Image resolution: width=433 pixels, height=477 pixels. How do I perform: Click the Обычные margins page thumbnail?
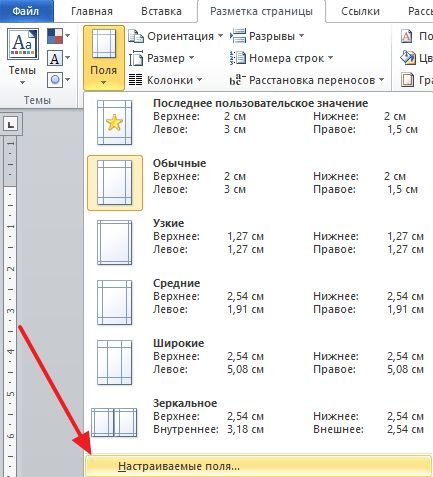coord(114,183)
